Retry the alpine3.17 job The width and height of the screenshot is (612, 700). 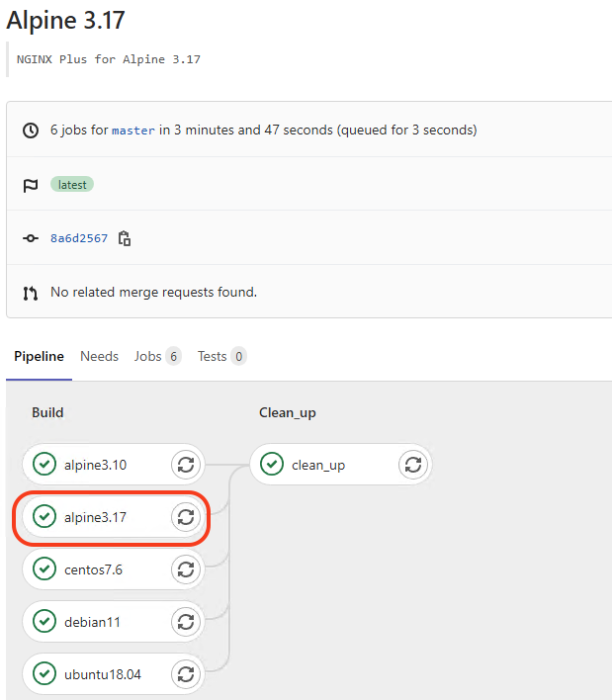click(186, 517)
